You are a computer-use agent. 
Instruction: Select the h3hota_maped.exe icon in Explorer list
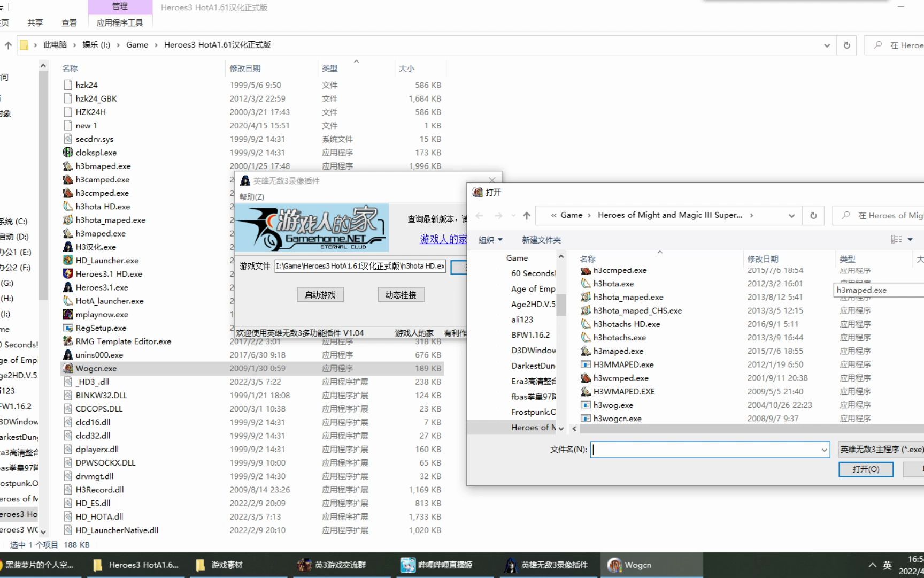[68, 219]
